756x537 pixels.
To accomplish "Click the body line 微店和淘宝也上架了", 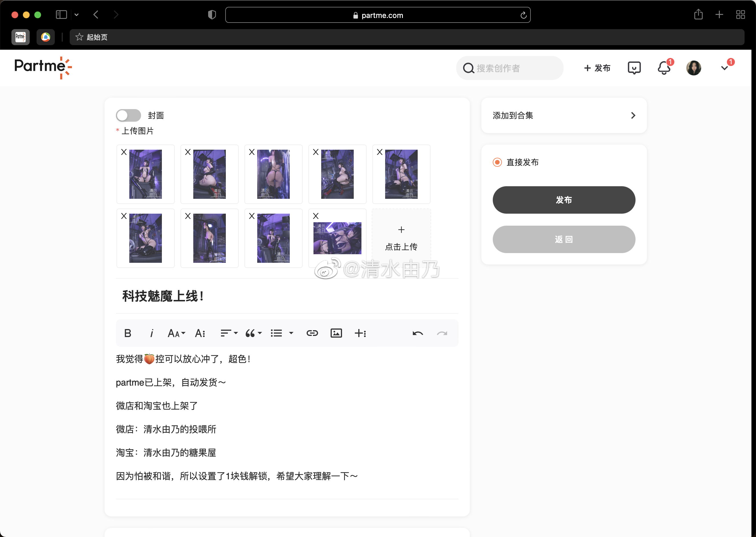I will (x=157, y=406).
